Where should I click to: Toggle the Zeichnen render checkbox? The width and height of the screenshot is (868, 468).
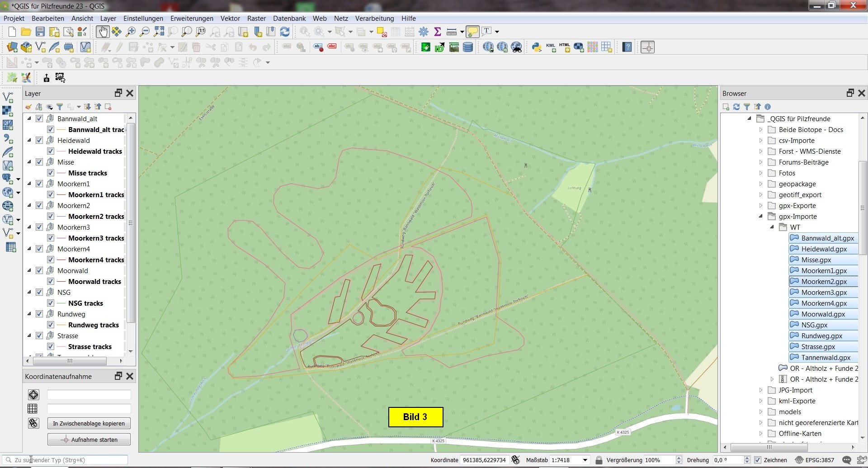pyautogui.click(x=758, y=460)
